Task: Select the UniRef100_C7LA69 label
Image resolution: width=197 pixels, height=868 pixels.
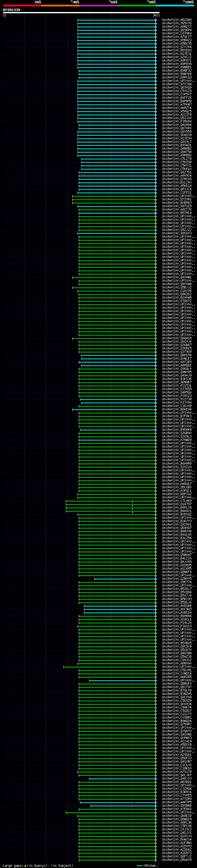Action: (x=177, y=501)
